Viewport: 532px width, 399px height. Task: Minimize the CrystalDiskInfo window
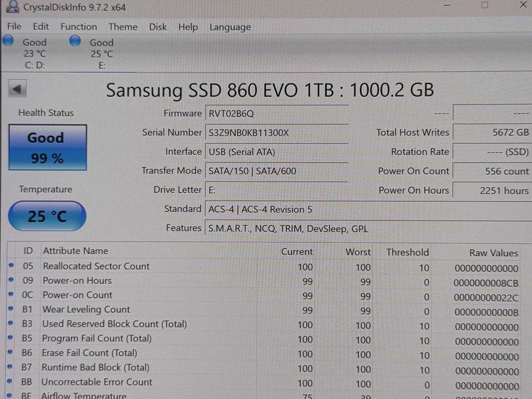447,5
